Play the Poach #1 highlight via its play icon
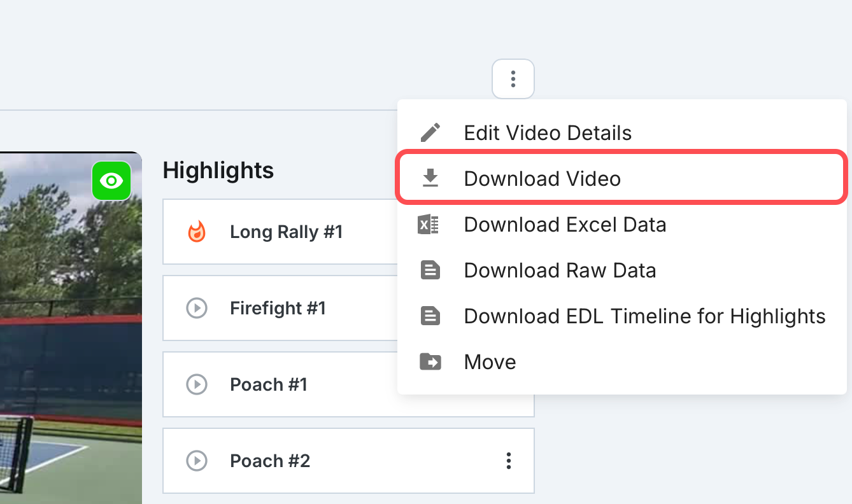 [197, 385]
